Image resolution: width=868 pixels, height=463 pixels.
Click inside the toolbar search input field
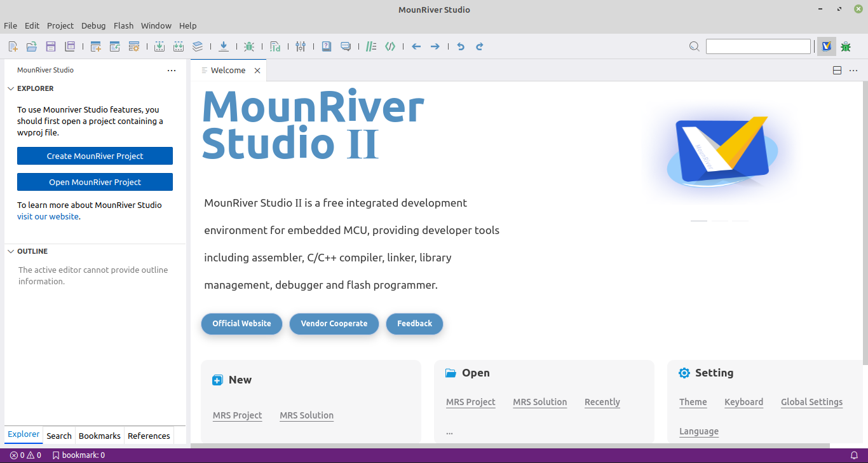tap(758, 46)
